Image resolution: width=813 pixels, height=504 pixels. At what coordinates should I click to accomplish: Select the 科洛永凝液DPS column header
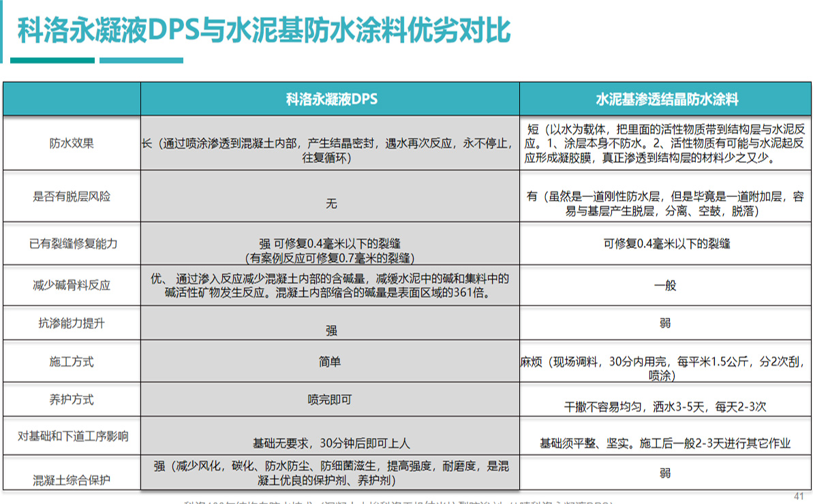(331, 99)
